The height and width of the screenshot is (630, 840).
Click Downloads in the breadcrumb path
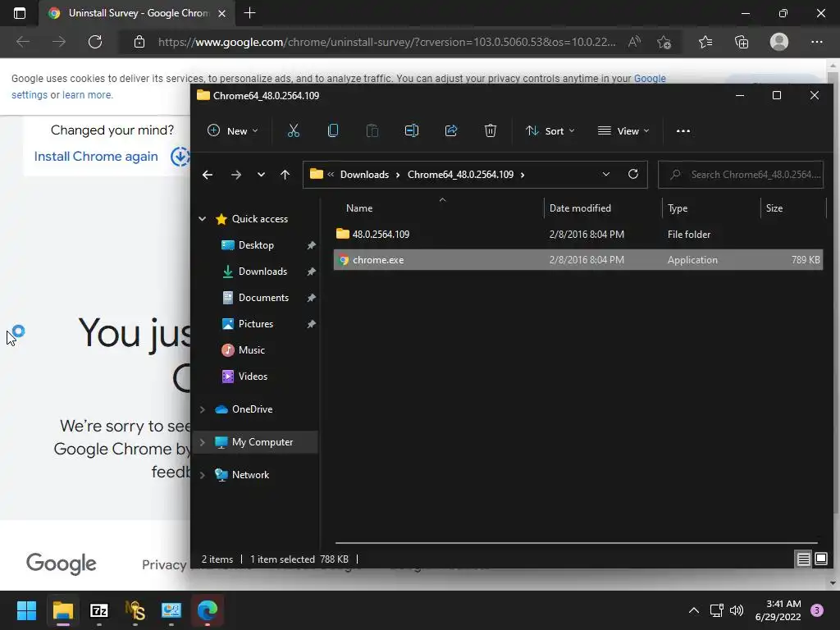pos(364,175)
